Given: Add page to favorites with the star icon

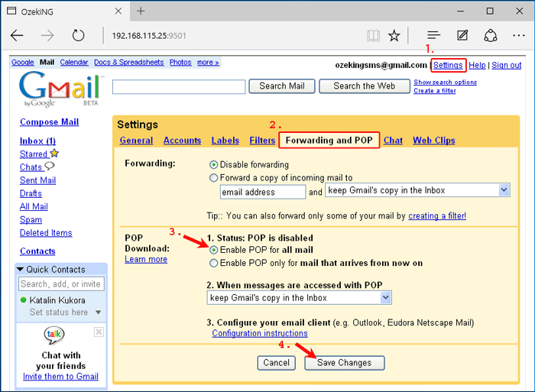Looking at the screenshot, I should (x=394, y=35).
